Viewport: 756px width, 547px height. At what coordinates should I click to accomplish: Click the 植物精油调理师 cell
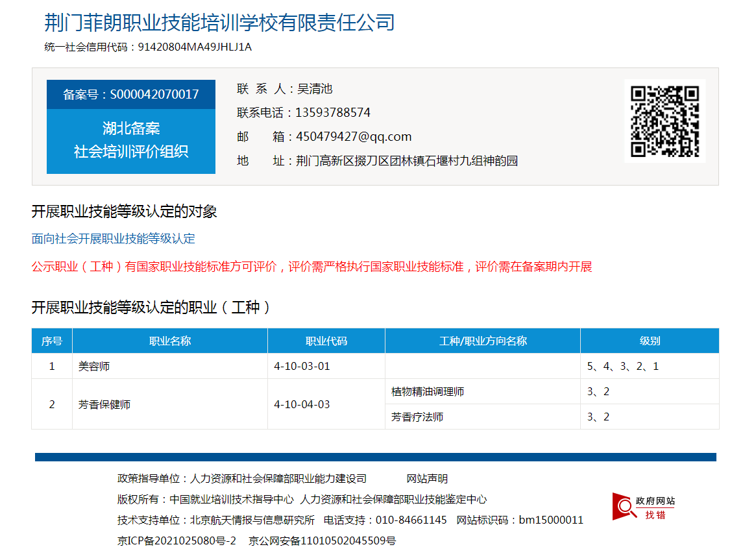pyautogui.click(x=428, y=391)
